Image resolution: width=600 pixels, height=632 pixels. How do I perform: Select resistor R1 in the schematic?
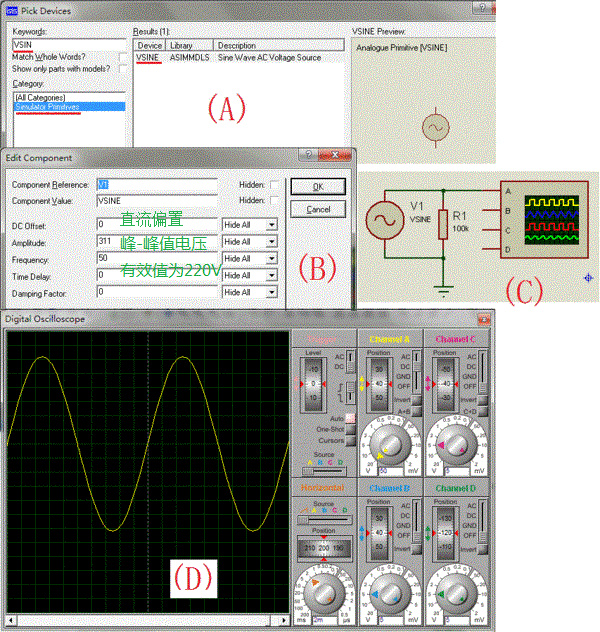443,224
